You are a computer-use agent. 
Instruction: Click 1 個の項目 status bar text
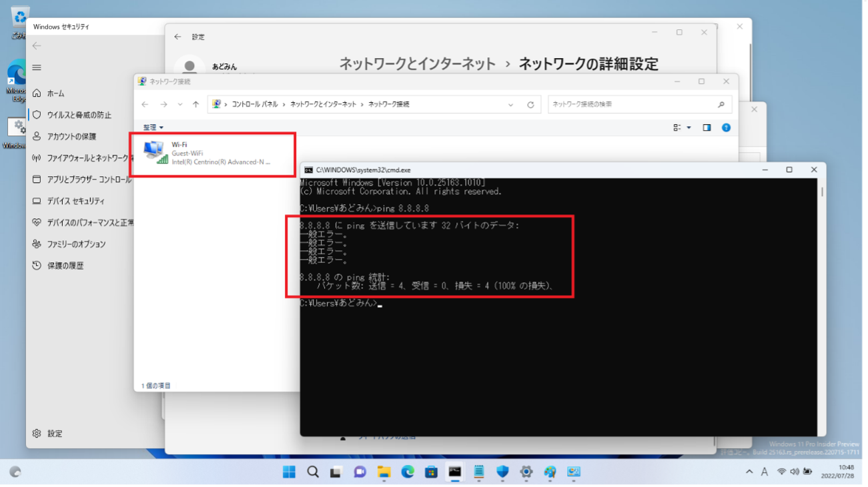pos(155,386)
